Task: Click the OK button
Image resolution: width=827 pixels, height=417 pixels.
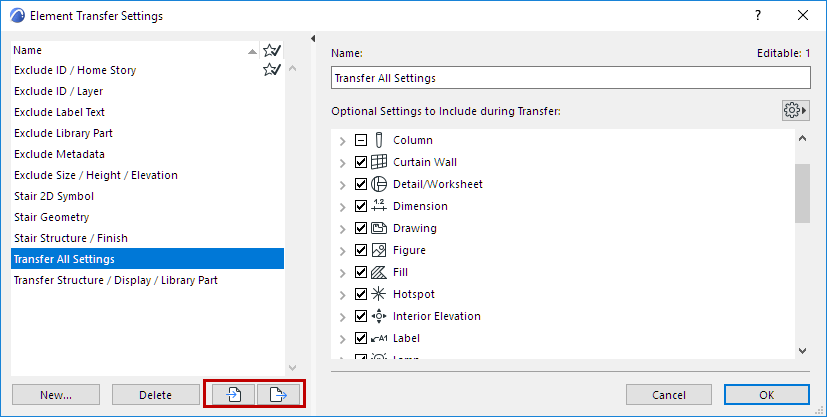Action: tap(766, 395)
